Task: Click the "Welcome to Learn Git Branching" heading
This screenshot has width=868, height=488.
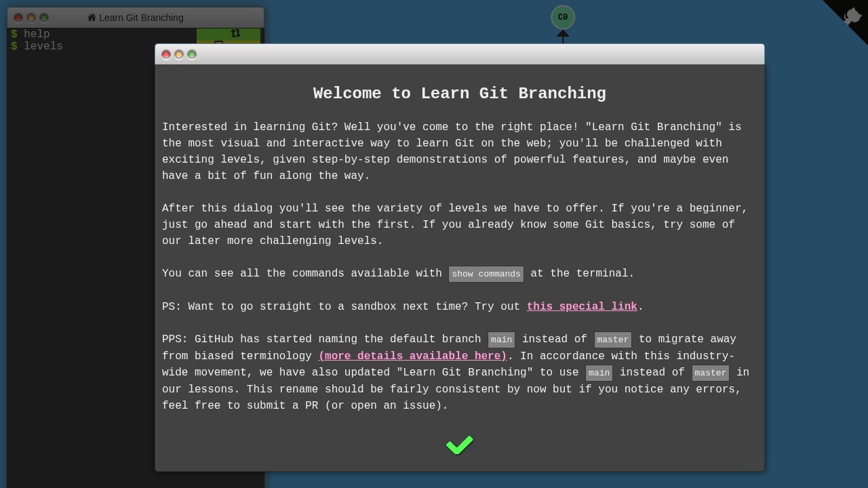Action: click(x=459, y=94)
